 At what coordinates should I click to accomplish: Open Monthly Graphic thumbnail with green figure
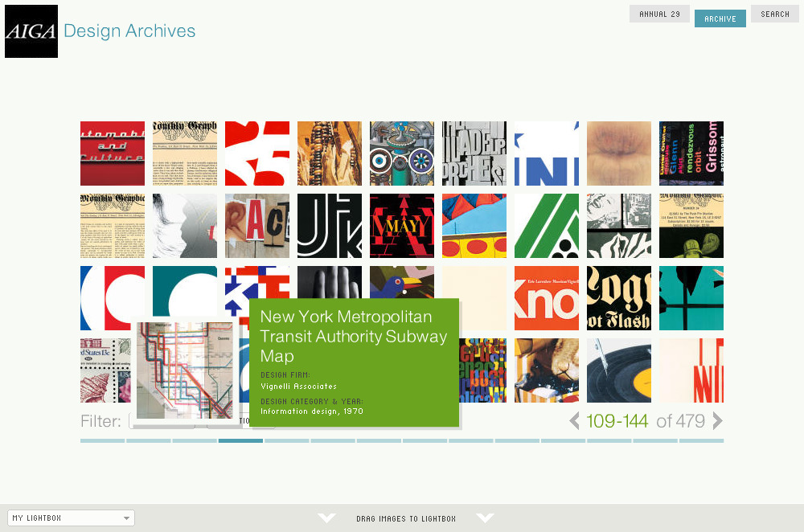[x=691, y=226]
